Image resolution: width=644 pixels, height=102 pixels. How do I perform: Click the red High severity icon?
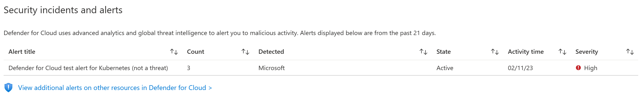578,68
